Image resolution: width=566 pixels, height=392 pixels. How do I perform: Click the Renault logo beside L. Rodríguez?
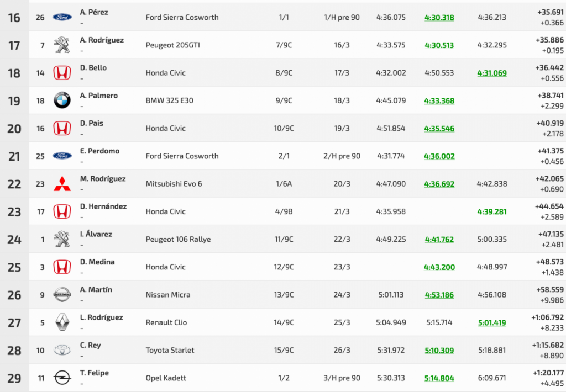pyautogui.click(x=62, y=322)
